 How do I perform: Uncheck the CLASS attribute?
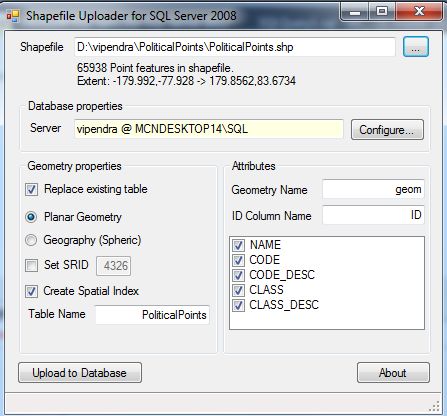point(238,290)
